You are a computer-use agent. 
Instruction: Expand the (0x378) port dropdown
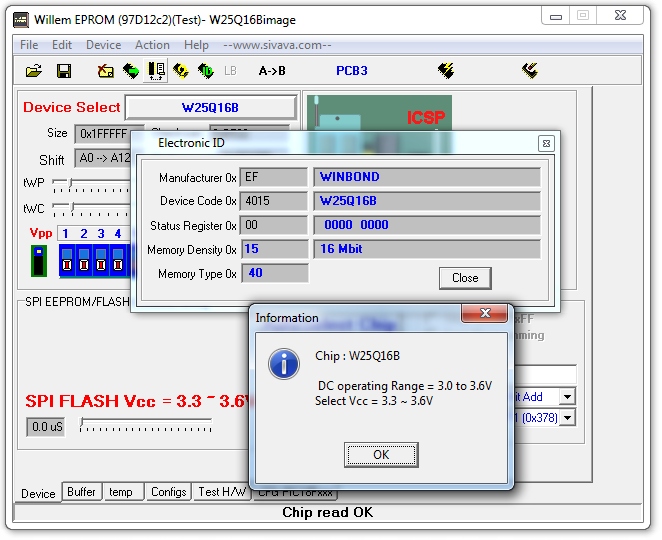click(567, 418)
